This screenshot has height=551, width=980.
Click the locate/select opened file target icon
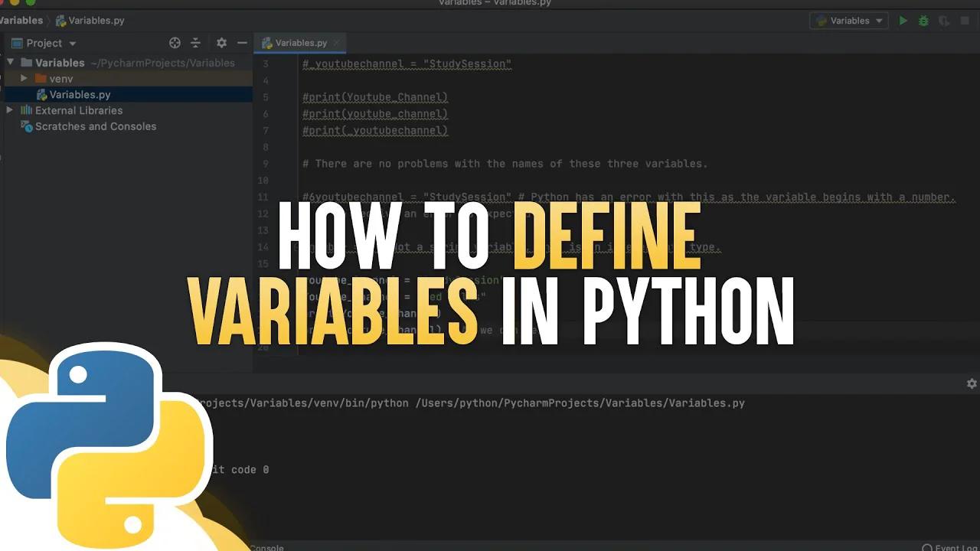175,44
